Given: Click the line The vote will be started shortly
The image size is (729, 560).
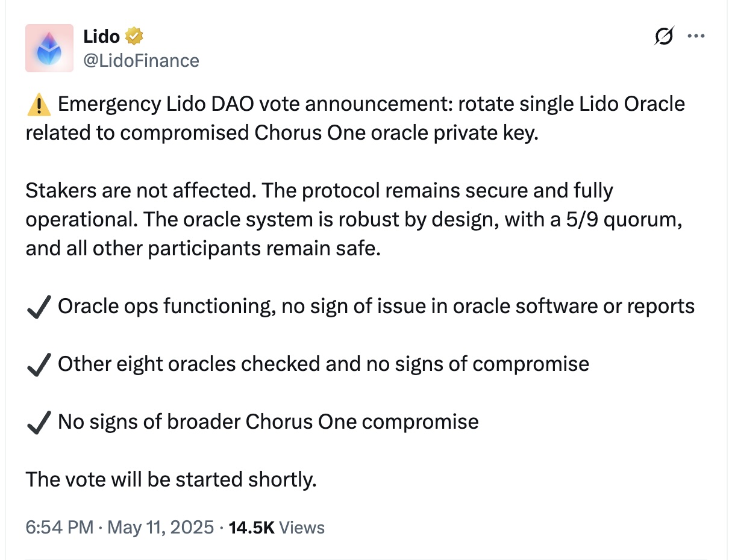Looking at the screenshot, I should 171,480.
